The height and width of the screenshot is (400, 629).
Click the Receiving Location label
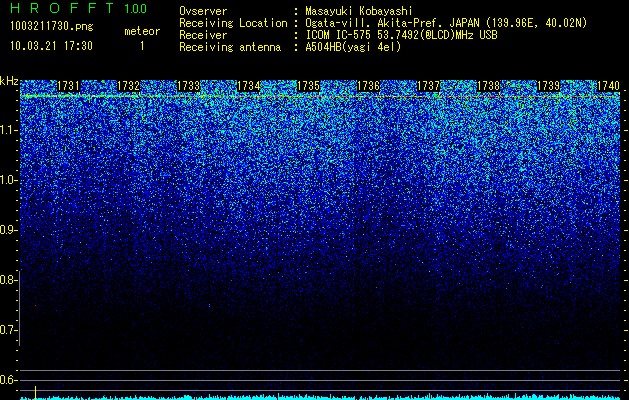point(233,24)
